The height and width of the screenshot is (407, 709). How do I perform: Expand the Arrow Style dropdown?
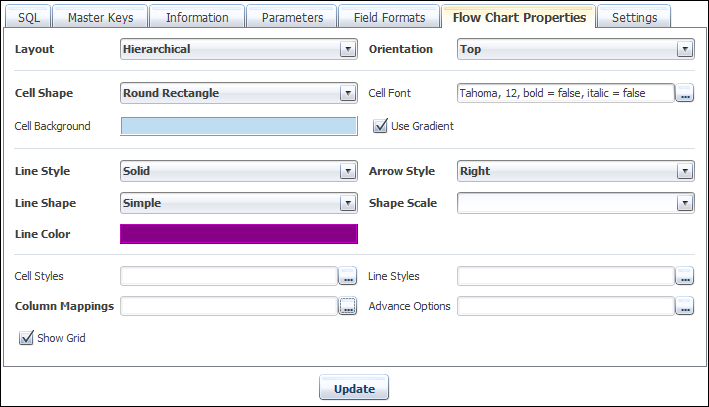[x=685, y=171]
